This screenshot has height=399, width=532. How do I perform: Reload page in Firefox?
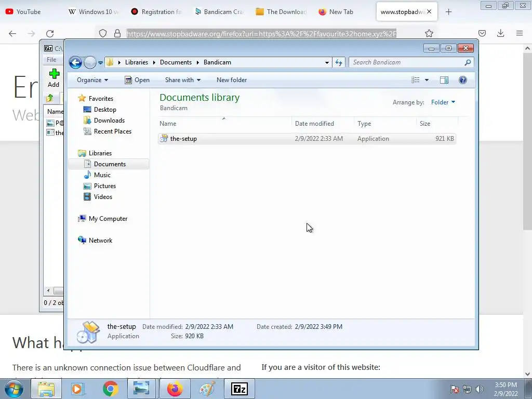pos(50,33)
